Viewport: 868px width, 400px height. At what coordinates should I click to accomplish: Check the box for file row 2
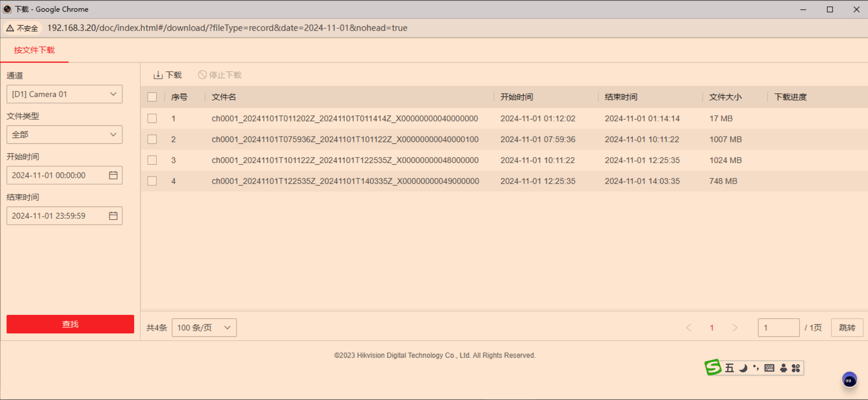pyautogui.click(x=152, y=139)
